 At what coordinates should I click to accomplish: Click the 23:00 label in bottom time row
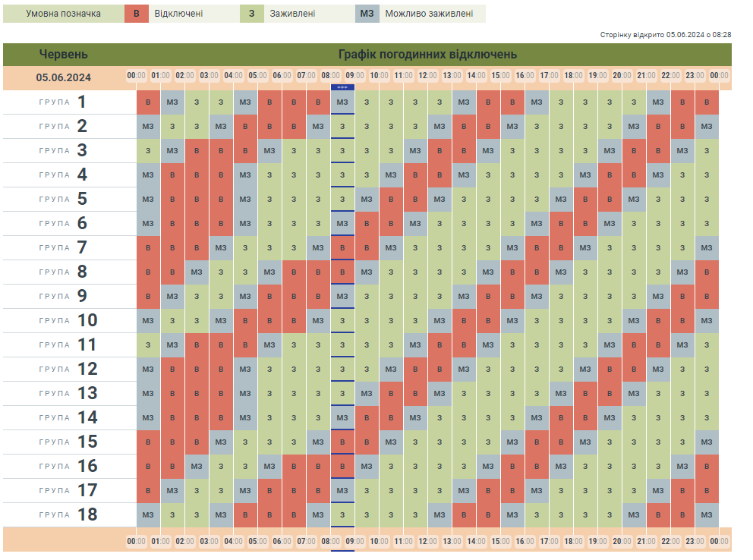(695, 541)
